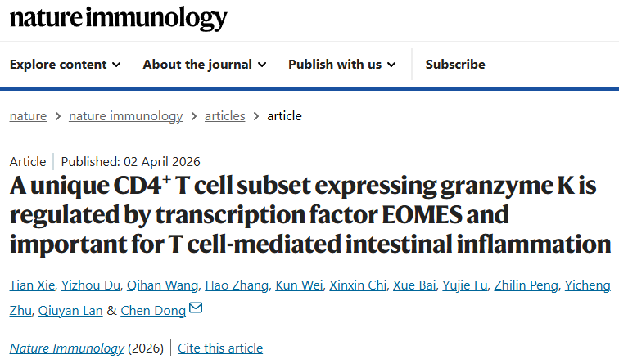Open author Kun Wei link
The height and width of the screenshot is (364, 619).
click(x=299, y=285)
